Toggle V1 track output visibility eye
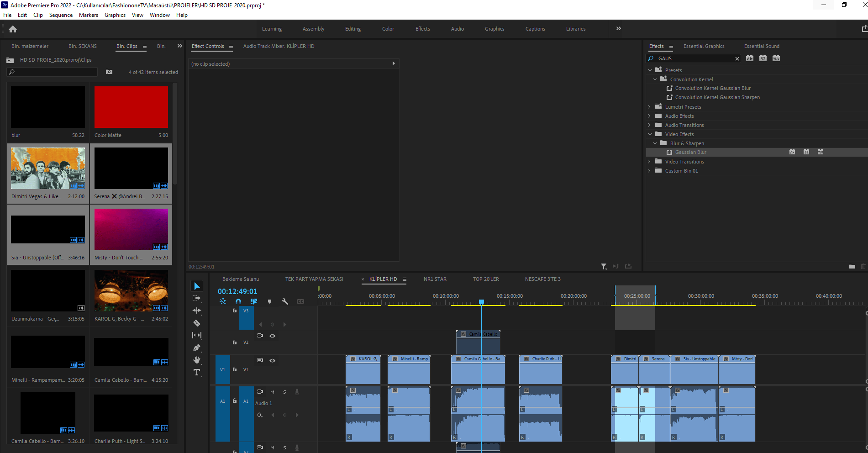The width and height of the screenshot is (868, 453). tap(273, 360)
